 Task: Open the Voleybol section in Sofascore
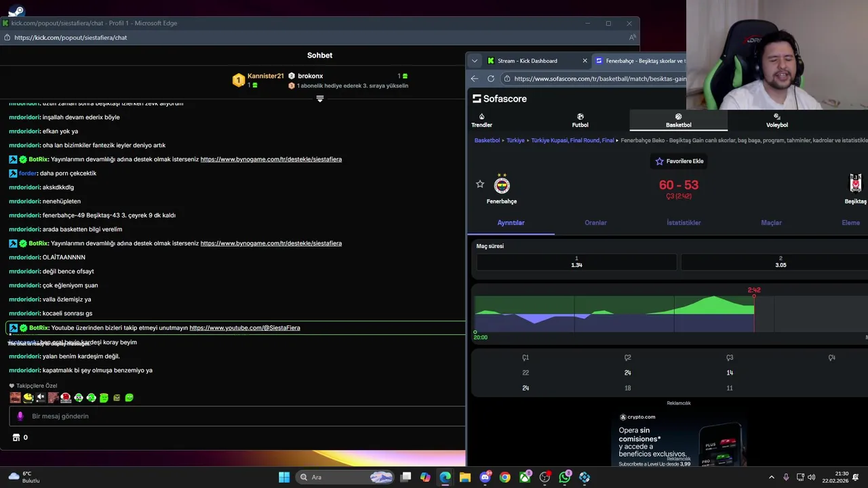(x=776, y=121)
